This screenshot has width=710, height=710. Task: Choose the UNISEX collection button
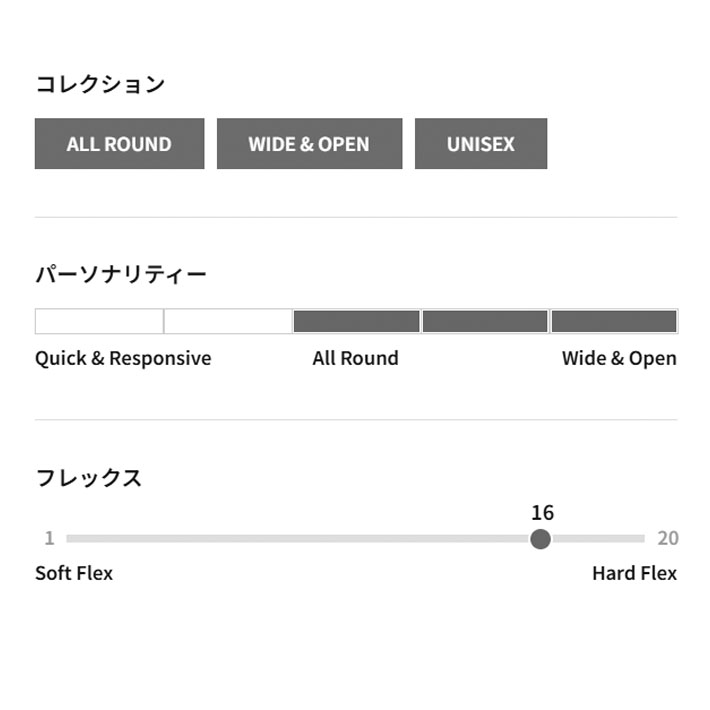click(x=481, y=144)
